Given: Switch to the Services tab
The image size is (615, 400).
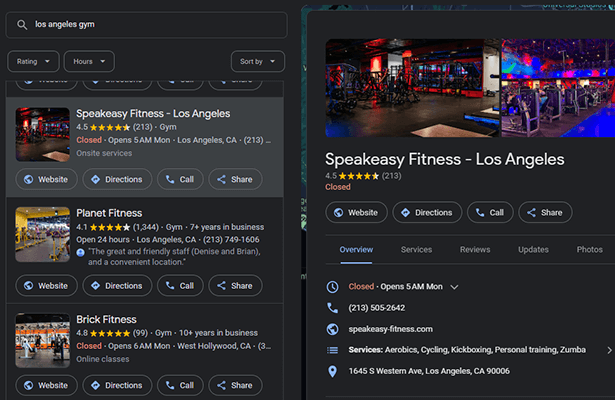Looking at the screenshot, I should pyautogui.click(x=416, y=250).
